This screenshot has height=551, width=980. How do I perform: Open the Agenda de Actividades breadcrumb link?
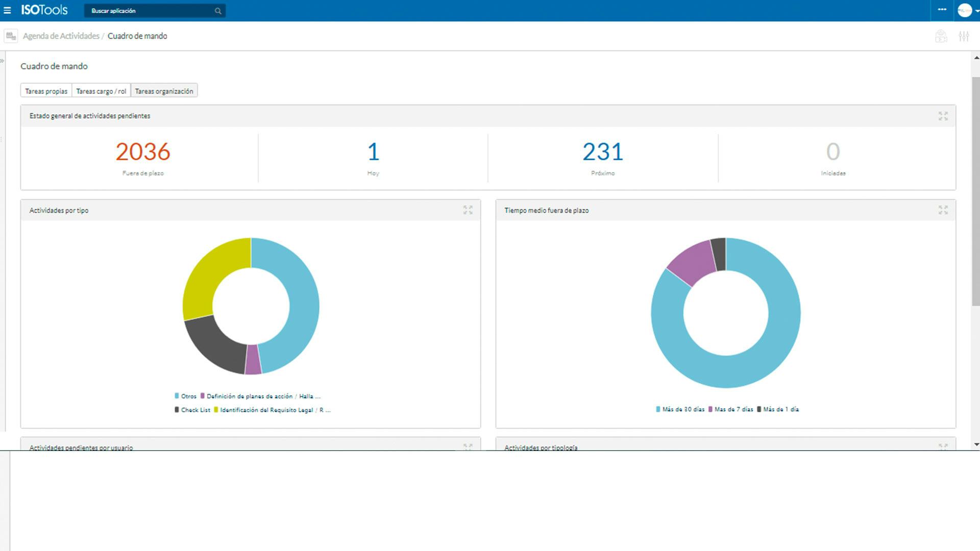pyautogui.click(x=61, y=36)
